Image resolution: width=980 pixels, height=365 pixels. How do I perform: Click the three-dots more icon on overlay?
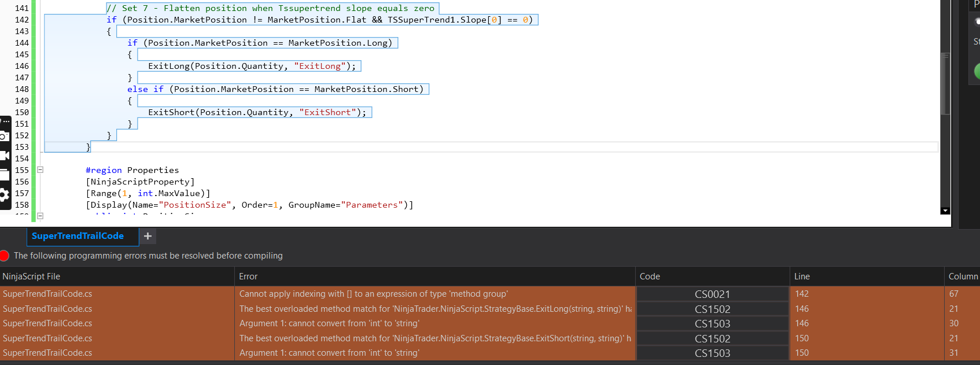point(5,121)
